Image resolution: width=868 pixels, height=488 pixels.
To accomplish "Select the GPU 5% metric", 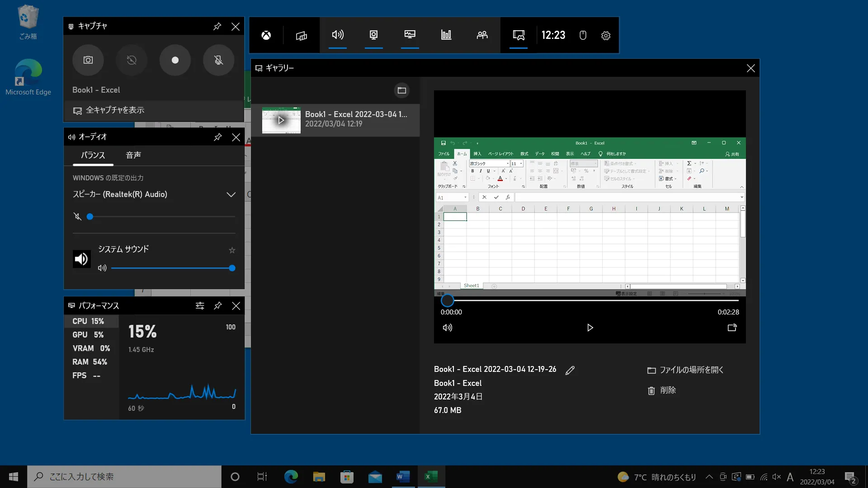I will (x=91, y=335).
